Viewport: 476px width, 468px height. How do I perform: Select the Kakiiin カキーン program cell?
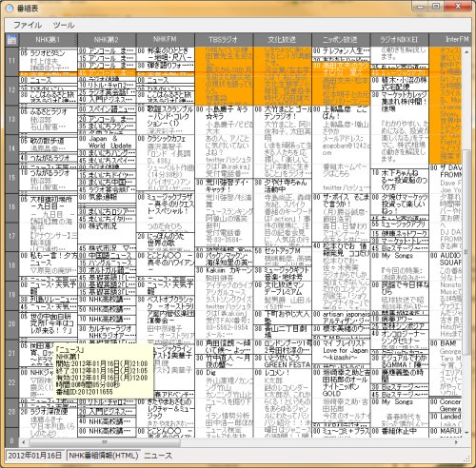tap(224, 303)
